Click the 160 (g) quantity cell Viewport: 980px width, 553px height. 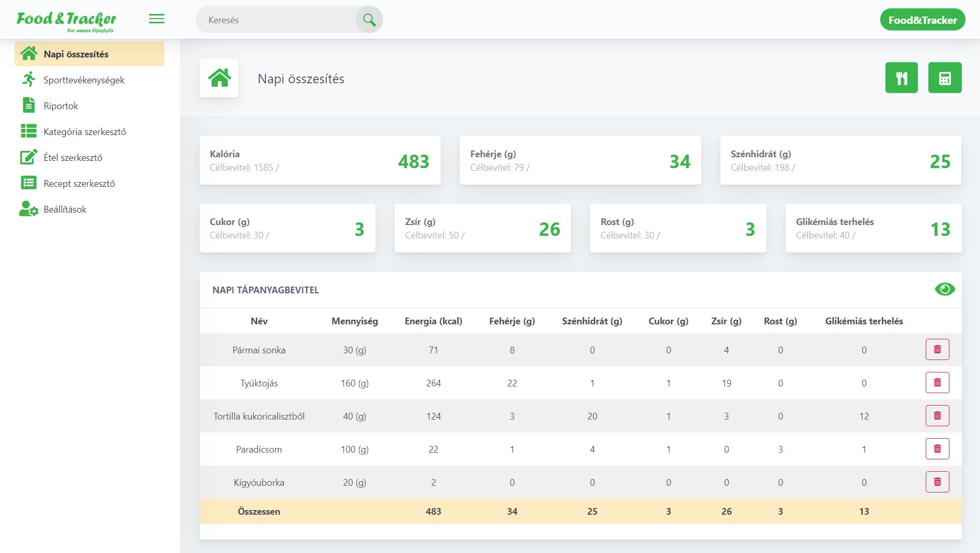[355, 383]
